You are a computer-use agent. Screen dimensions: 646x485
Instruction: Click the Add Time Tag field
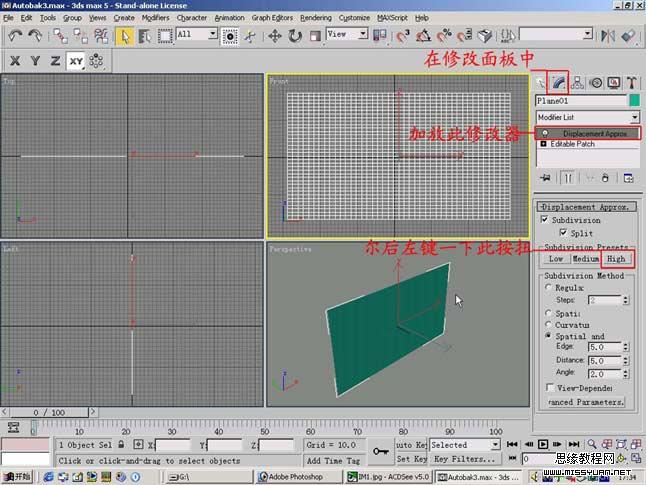(332, 461)
